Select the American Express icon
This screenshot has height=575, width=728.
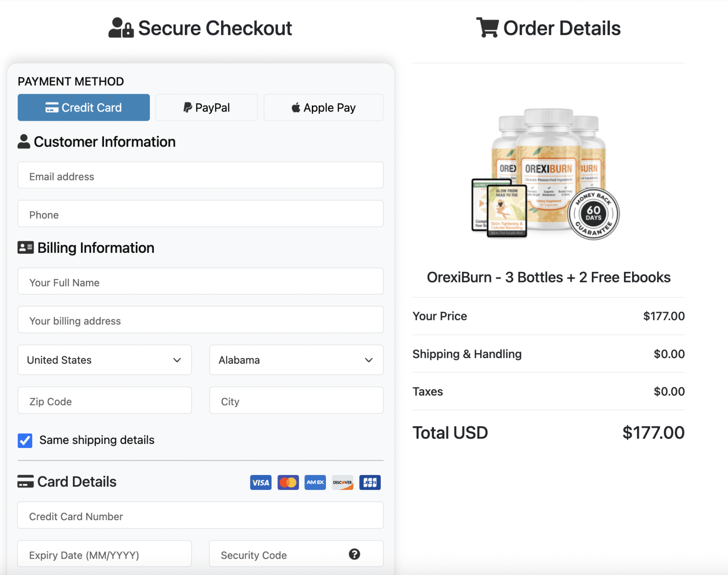[315, 482]
